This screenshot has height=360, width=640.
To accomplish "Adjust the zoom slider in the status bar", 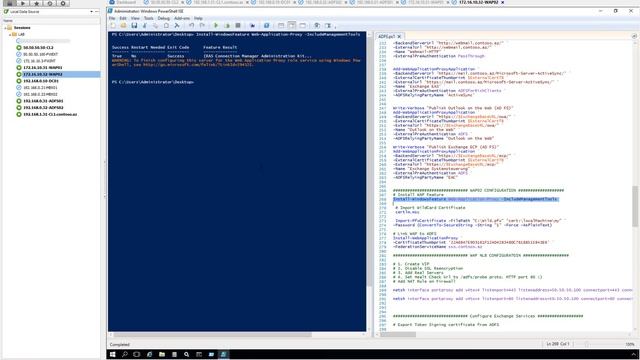I will tap(586, 344).
